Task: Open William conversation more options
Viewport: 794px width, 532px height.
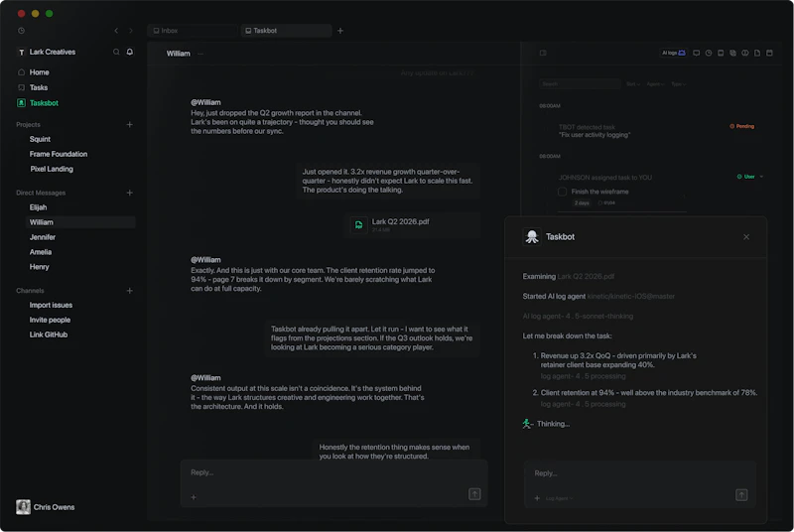Action: pos(200,54)
